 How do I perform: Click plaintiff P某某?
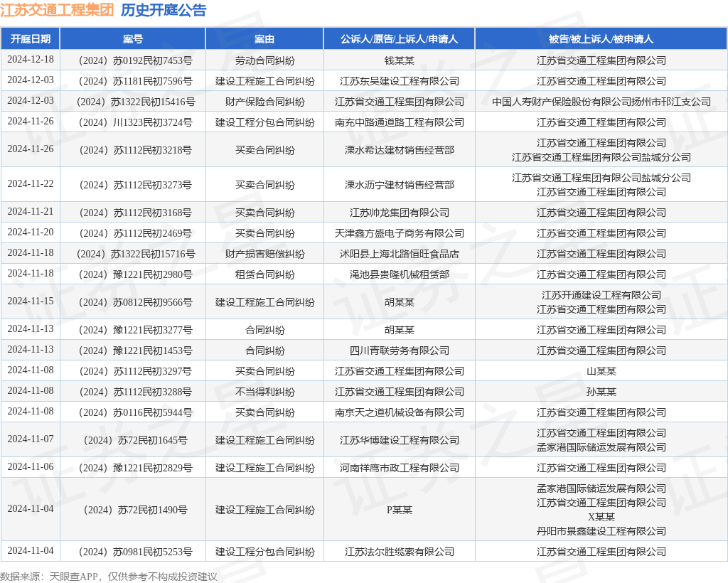click(400, 510)
